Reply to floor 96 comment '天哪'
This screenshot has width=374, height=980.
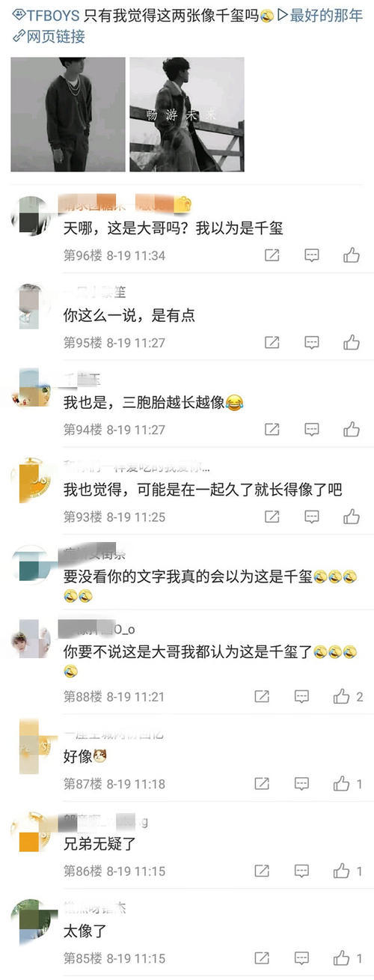coord(312,255)
